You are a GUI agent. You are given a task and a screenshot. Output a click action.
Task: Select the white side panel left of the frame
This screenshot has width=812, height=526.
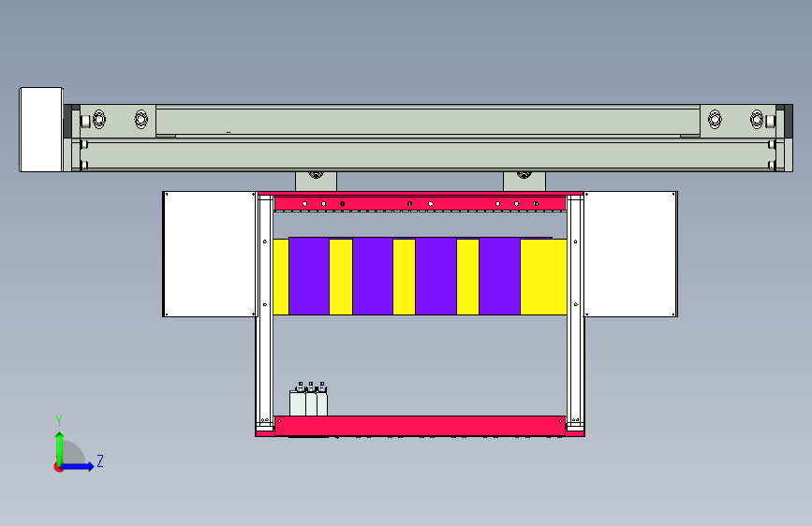210,254
